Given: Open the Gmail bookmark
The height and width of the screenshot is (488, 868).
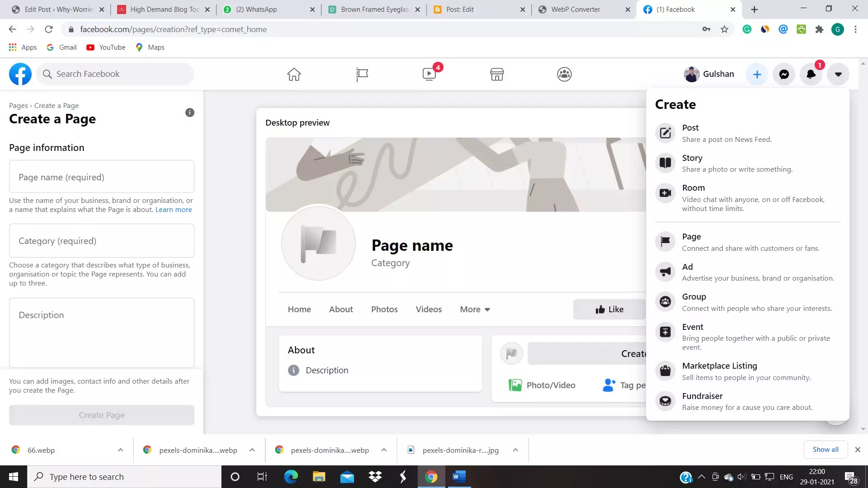Looking at the screenshot, I should [62, 47].
